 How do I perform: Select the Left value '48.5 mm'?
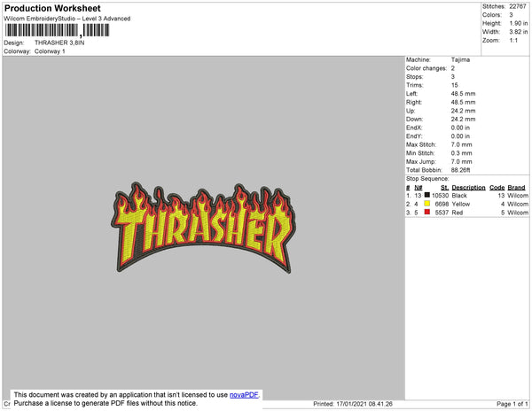point(463,94)
